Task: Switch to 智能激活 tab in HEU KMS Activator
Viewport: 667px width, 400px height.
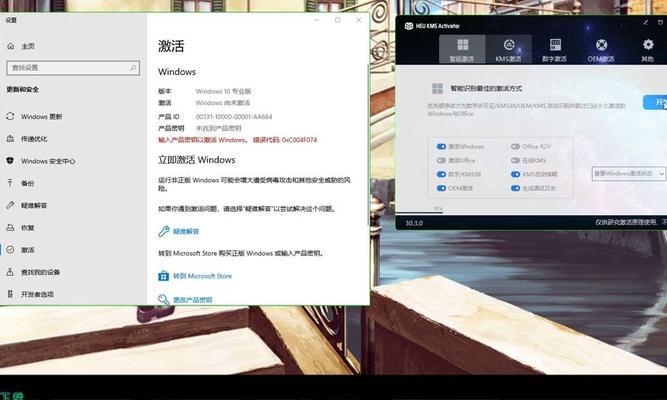Action: click(x=462, y=49)
